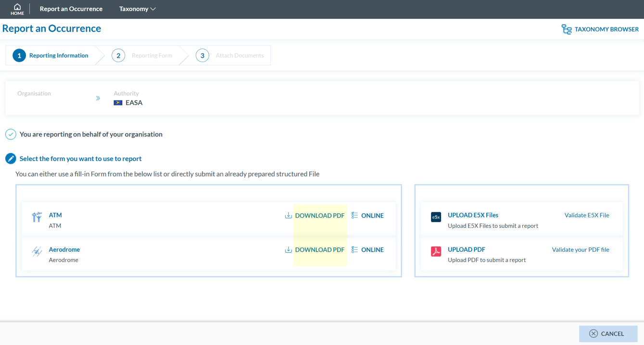Open Report an Occurrence menu item
Screen dimensions: 644x345
tap(71, 9)
